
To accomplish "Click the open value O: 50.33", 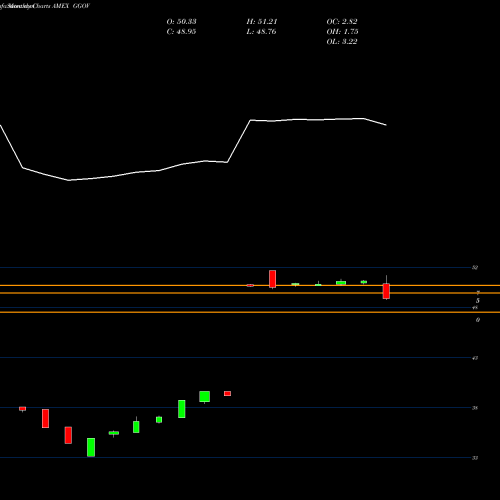I will pos(181,22).
